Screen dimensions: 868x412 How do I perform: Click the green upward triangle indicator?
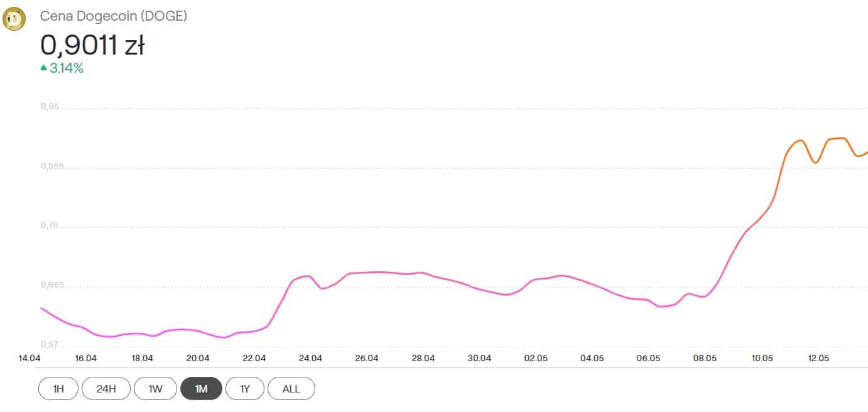pyautogui.click(x=43, y=68)
